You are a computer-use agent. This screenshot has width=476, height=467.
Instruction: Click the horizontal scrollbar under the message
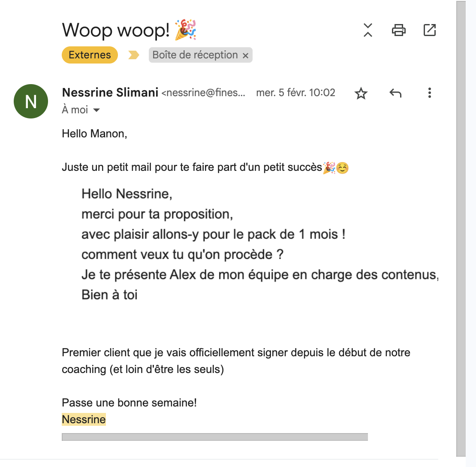click(x=214, y=437)
